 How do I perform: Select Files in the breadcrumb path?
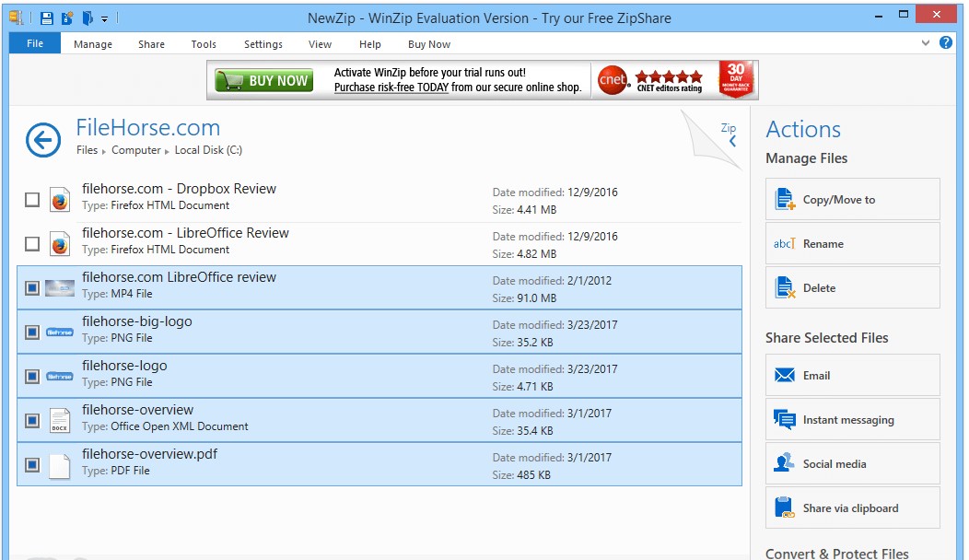(88, 150)
